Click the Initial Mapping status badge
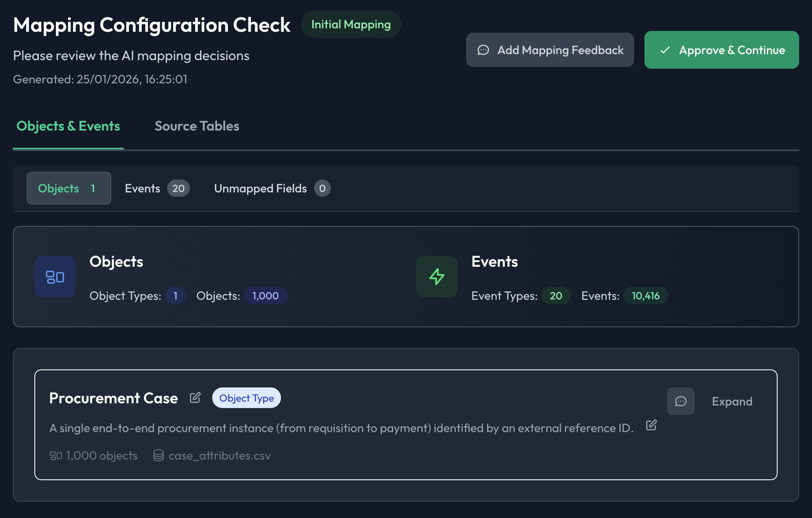This screenshot has height=518, width=812. pyautogui.click(x=351, y=24)
